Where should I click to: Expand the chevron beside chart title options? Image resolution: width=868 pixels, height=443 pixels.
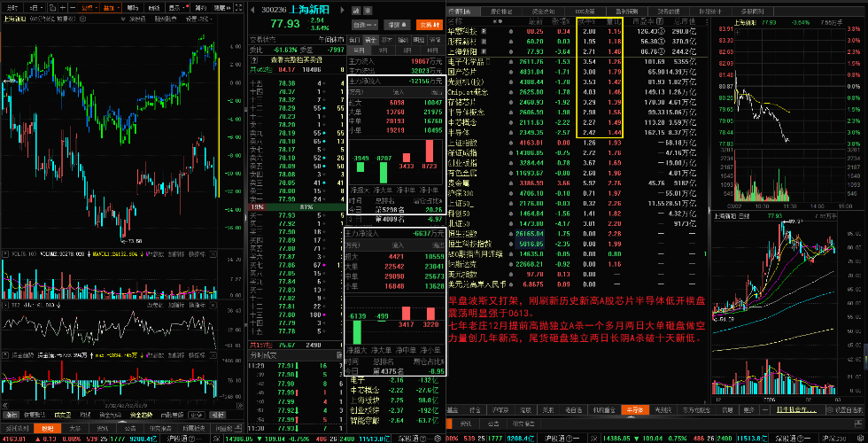tap(123, 19)
